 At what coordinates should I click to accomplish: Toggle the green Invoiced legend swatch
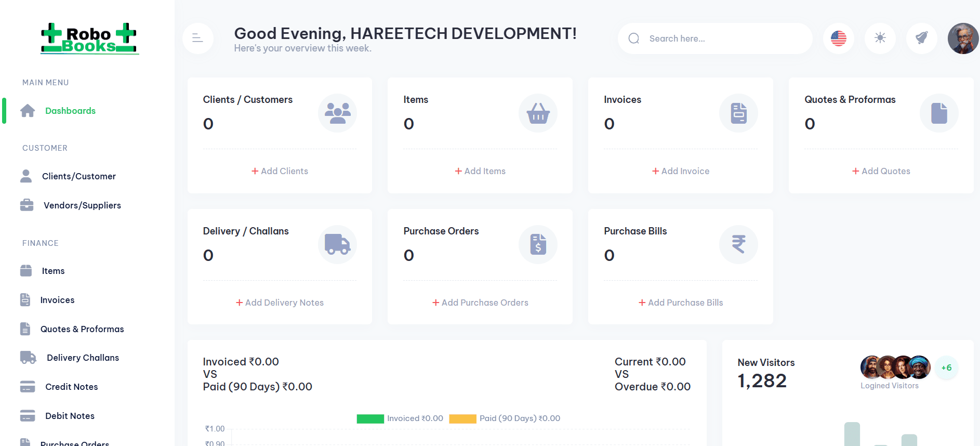click(370, 418)
